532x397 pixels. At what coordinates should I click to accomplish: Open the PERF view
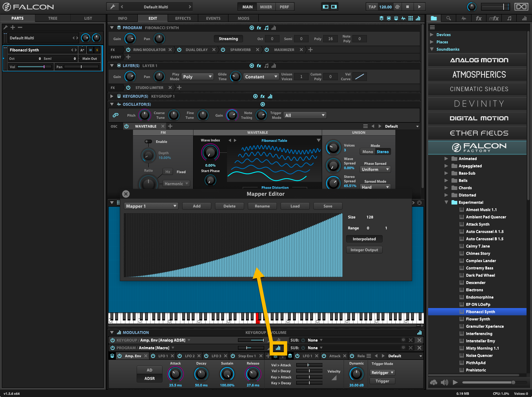(284, 7)
